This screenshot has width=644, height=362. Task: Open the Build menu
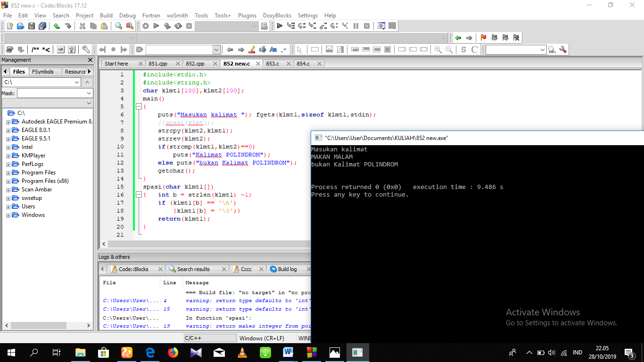click(x=106, y=16)
